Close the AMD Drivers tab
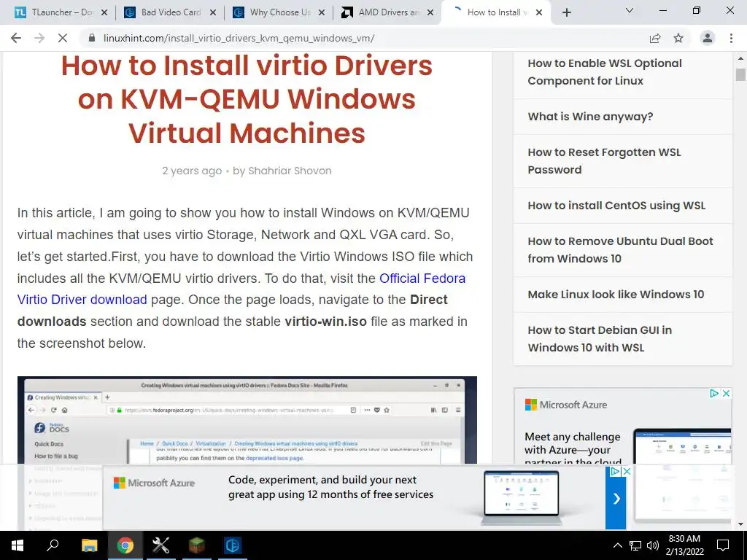747x560 pixels. (x=430, y=12)
